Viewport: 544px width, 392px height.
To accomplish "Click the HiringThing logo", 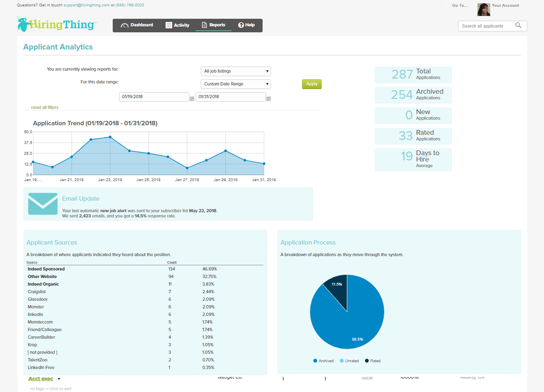I will point(57,24).
